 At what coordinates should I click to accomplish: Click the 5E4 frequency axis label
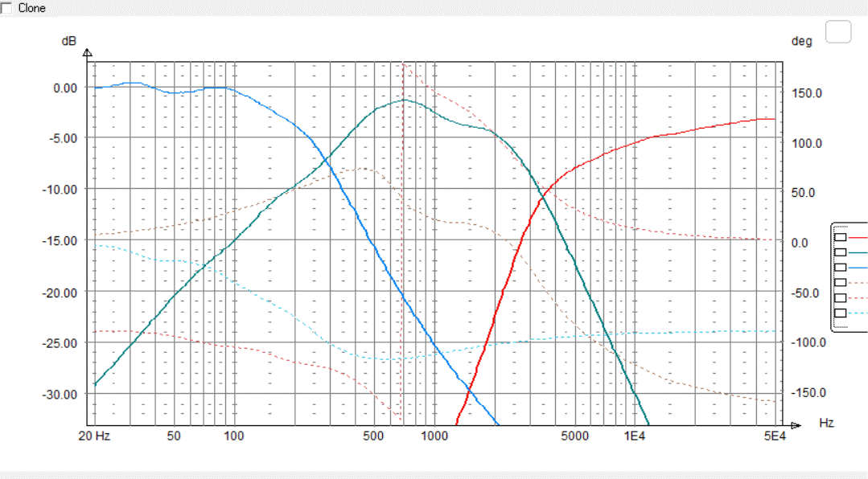coord(775,436)
